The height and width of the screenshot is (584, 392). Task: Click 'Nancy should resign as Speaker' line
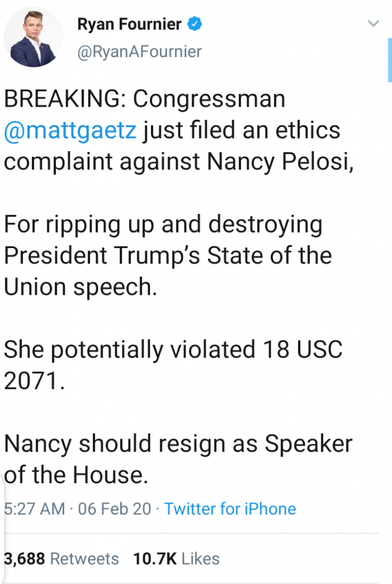click(178, 443)
